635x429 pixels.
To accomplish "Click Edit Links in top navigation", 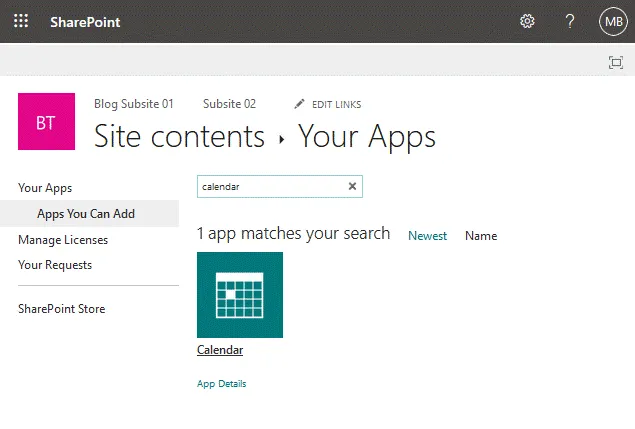I will pos(328,104).
